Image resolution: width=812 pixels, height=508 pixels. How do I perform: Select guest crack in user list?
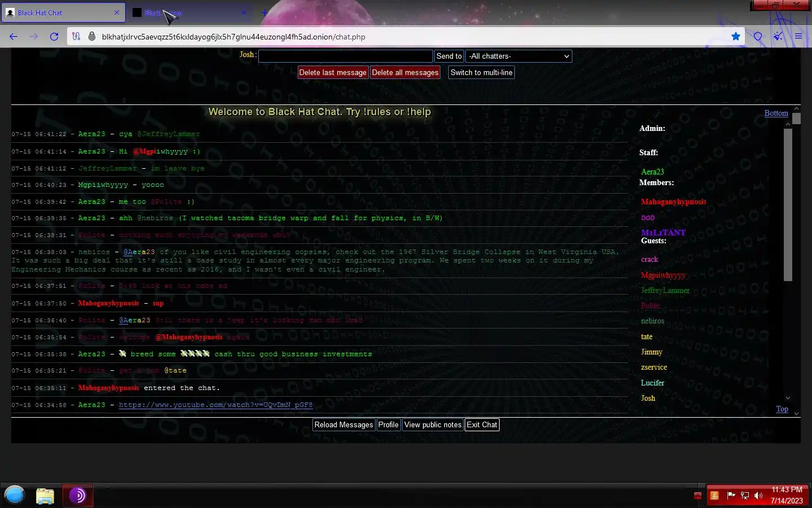(650, 259)
